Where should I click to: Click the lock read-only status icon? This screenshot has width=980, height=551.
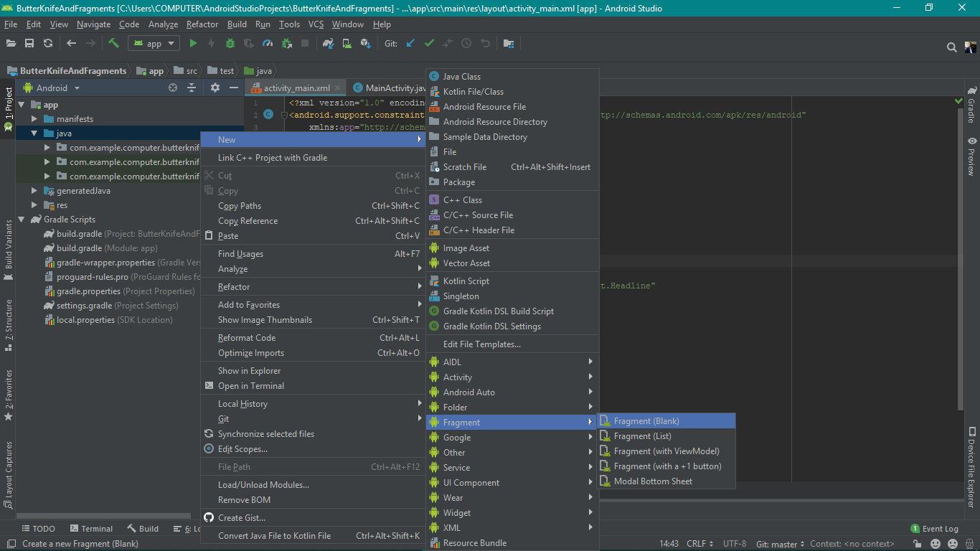click(x=918, y=544)
